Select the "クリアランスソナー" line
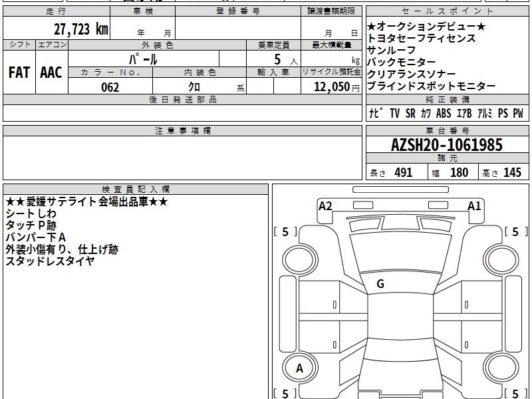 coord(412,74)
